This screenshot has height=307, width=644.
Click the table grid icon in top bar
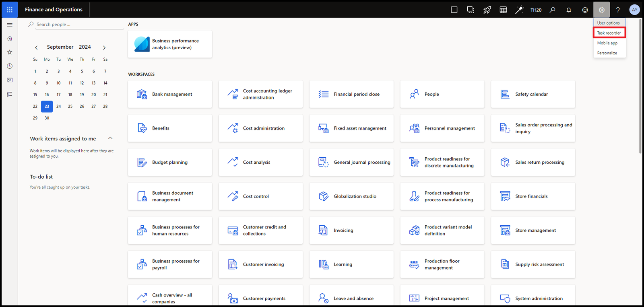(x=503, y=10)
